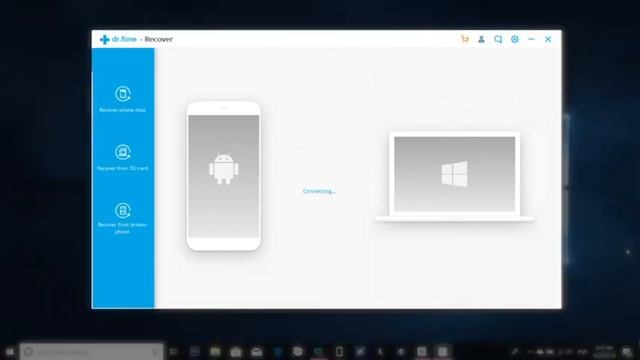Click the Windows laptop illustration
Screen dimensions: 640x360
(x=454, y=177)
